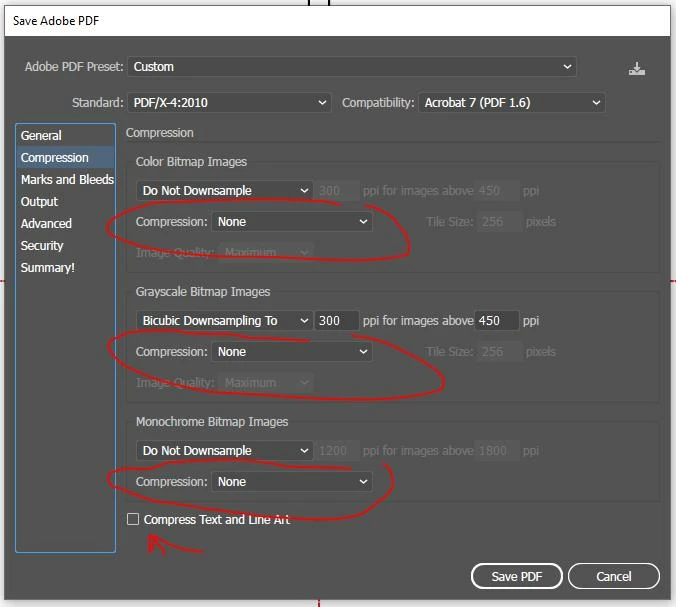
Task: Switch to the Output section
Action: click(x=65, y=201)
